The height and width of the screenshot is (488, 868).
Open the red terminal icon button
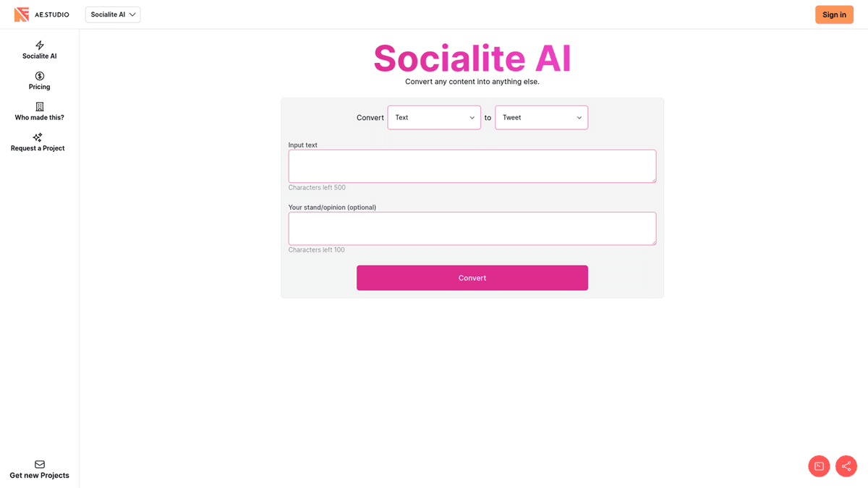tap(819, 466)
